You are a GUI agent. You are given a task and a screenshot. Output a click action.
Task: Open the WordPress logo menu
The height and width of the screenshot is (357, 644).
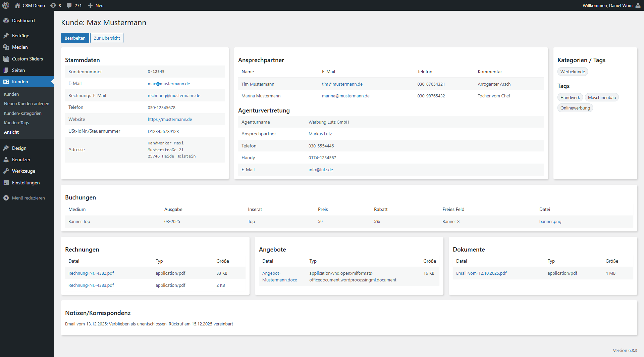click(6, 5)
